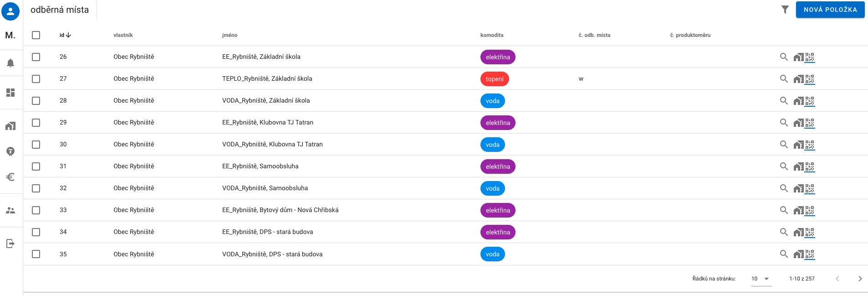Click the jméno column header

(x=230, y=35)
